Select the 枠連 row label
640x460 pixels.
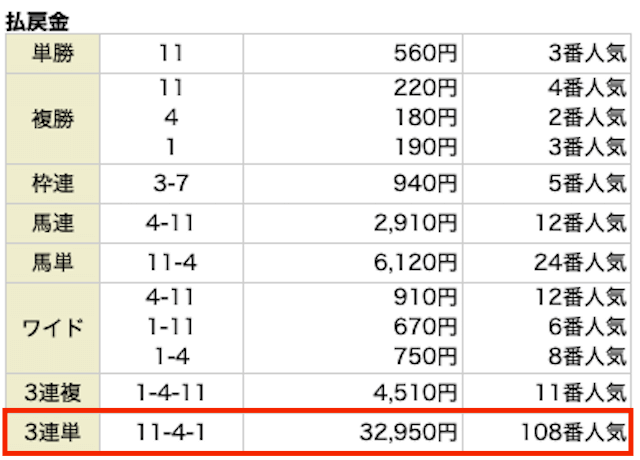click(52, 184)
